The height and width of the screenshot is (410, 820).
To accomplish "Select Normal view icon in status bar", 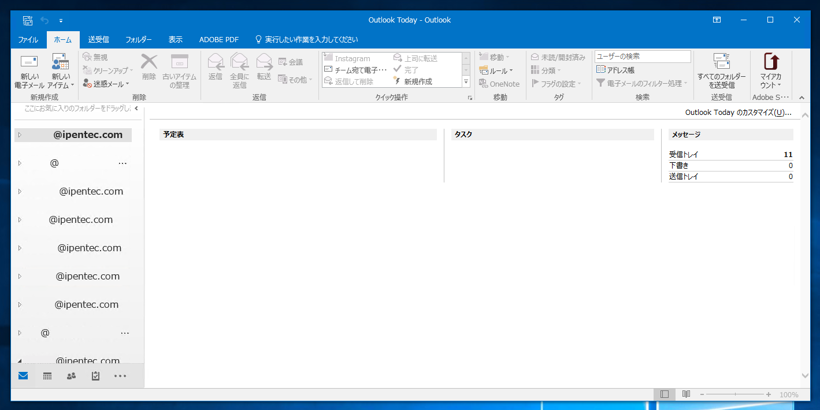I will 665,394.
